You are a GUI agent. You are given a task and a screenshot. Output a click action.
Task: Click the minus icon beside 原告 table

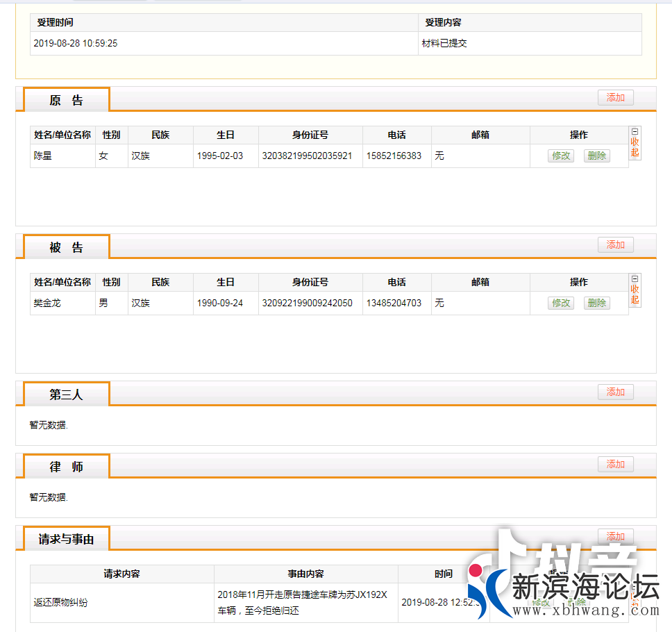click(x=635, y=132)
